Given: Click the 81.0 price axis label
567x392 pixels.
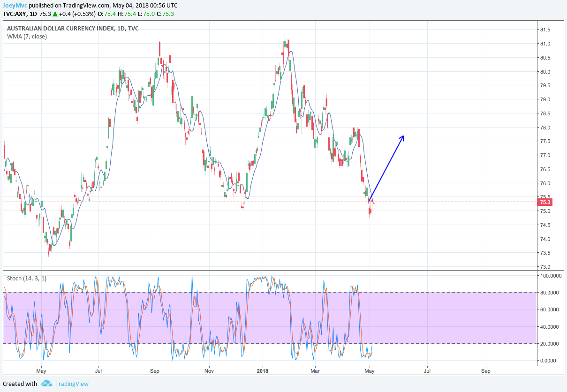Looking at the screenshot, I should click(545, 44).
